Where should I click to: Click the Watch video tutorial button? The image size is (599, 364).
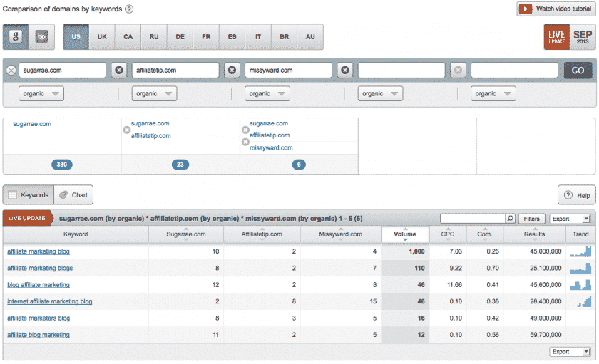(x=556, y=9)
